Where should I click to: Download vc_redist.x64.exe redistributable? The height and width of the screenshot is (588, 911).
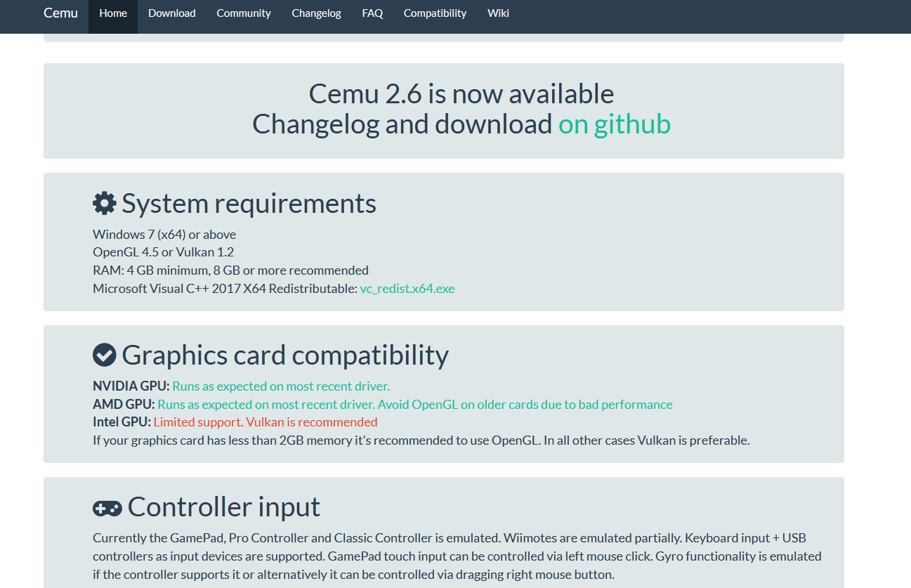(407, 289)
